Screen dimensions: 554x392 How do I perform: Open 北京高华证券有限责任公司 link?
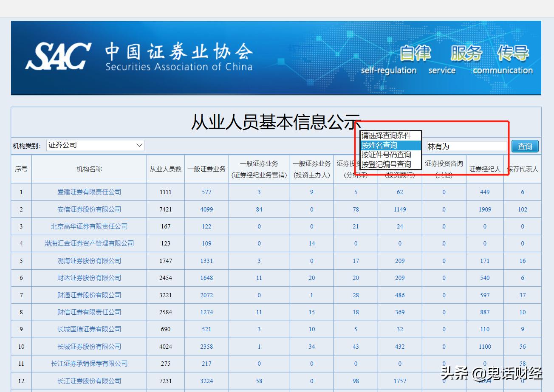(89, 226)
